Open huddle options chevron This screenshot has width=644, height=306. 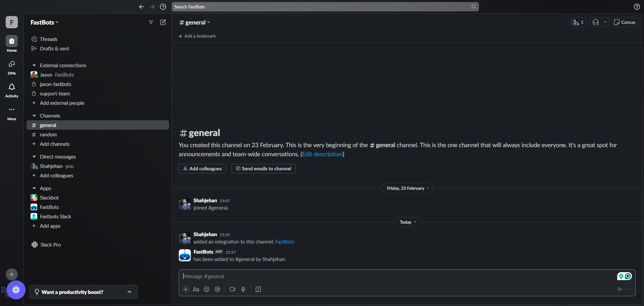coord(605,22)
